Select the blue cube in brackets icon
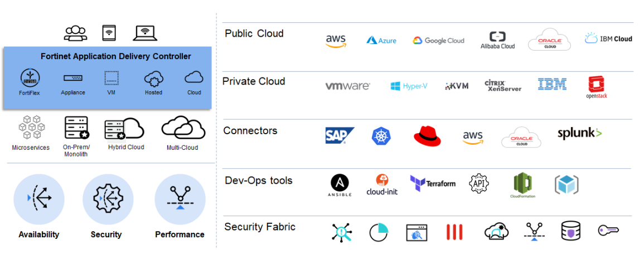 click(566, 185)
